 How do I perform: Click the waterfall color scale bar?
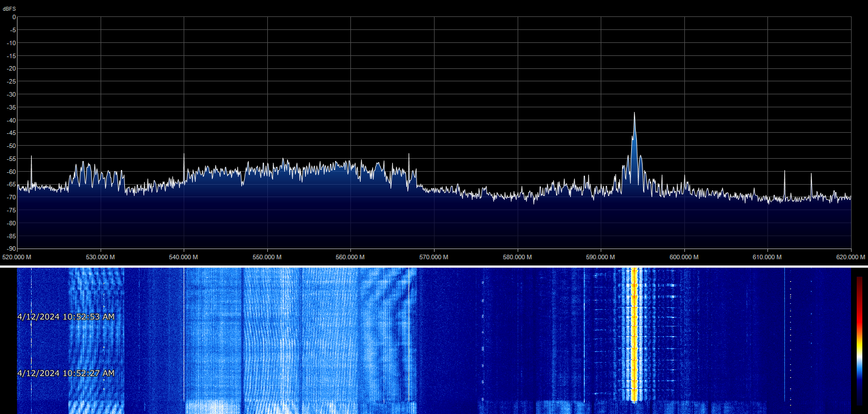(x=859, y=340)
